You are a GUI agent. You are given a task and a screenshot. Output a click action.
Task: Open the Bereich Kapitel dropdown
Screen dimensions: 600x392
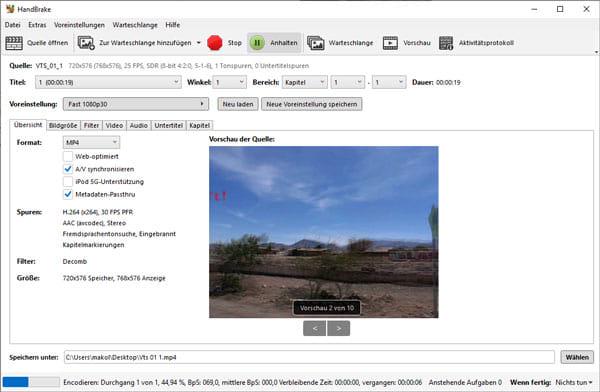pyautogui.click(x=305, y=82)
